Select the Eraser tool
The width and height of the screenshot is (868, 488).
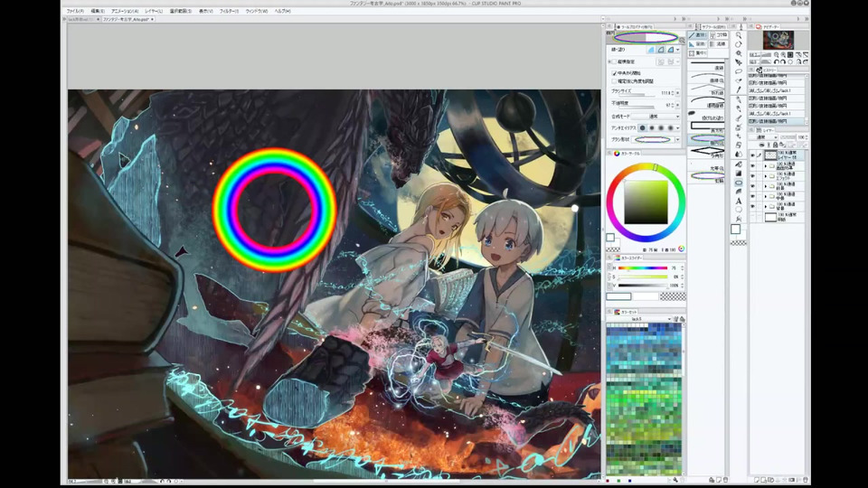click(x=739, y=145)
